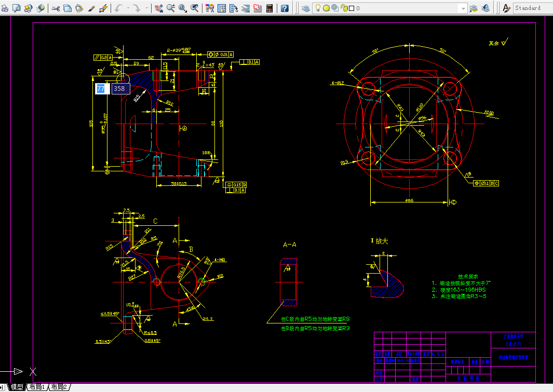Viewport: 553px width, 392px height.
Task: Open Plot Preview
Action: 16,8
